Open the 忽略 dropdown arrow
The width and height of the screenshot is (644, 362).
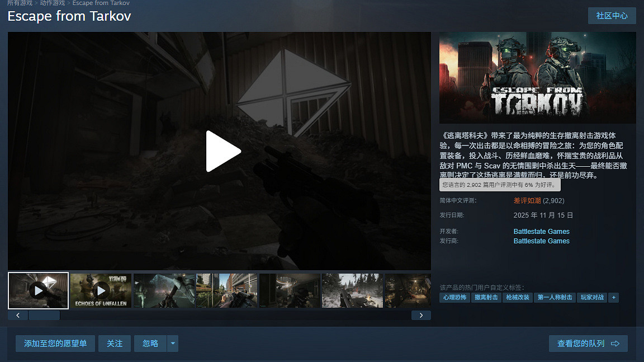click(173, 344)
